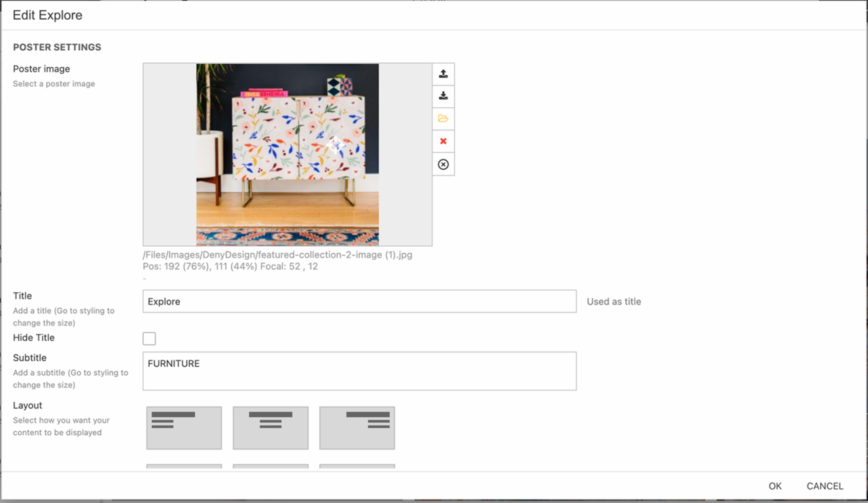Select the top-left aligned layout option
Screen dimensions: 868x503
coord(184,428)
